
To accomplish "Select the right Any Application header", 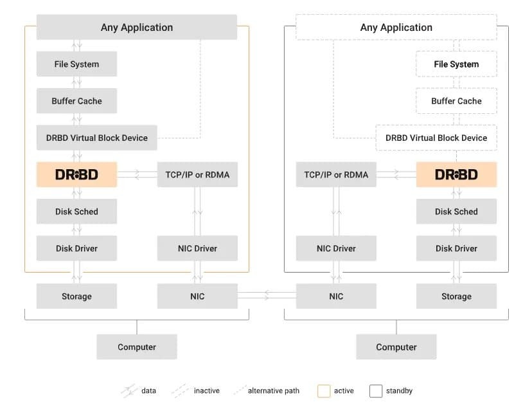I will 396,27.
